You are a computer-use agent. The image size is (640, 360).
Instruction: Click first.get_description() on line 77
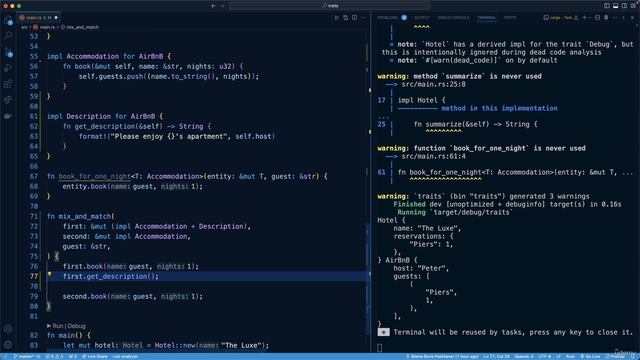(x=111, y=276)
